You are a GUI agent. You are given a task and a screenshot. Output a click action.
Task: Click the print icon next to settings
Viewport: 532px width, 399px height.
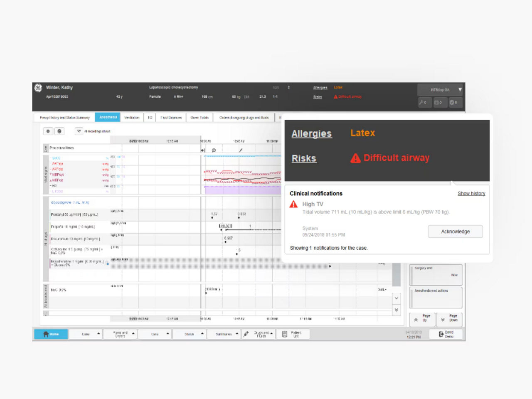pyautogui.click(x=59, y=131)
